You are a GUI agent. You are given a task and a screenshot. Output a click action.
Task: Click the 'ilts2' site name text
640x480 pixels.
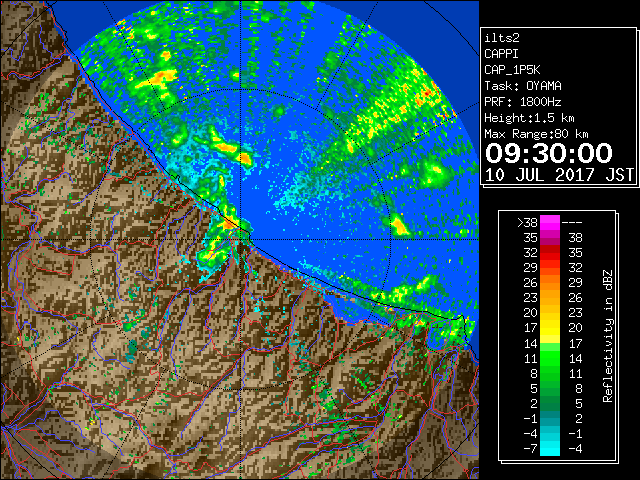click(502, 38)
